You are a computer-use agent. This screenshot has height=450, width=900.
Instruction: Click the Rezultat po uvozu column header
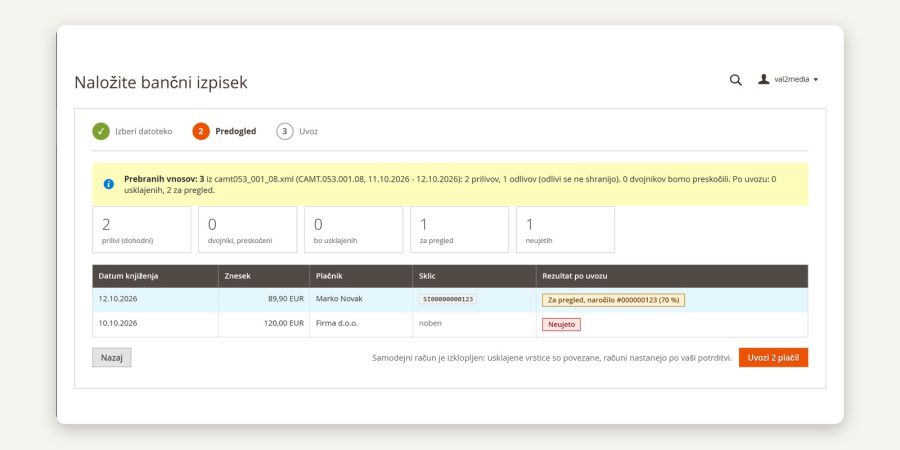672,276
